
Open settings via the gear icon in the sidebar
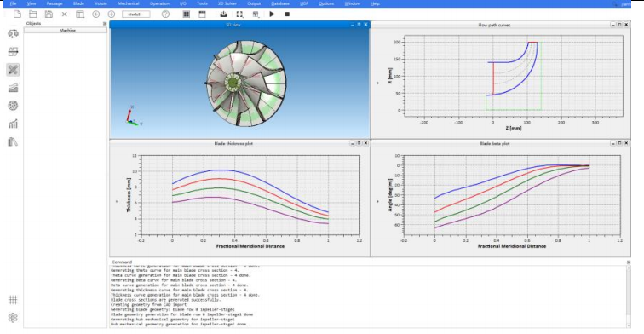click(13, 318)
